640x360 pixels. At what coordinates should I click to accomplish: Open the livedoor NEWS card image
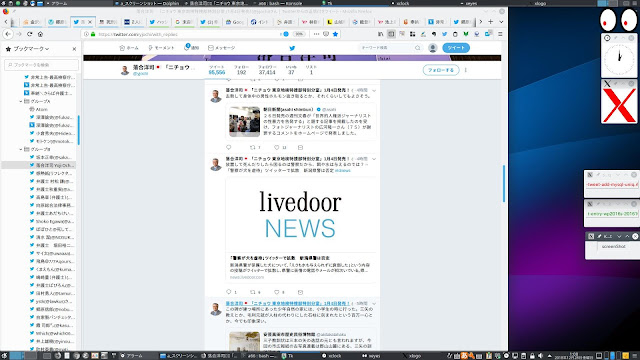coord(301,215)
